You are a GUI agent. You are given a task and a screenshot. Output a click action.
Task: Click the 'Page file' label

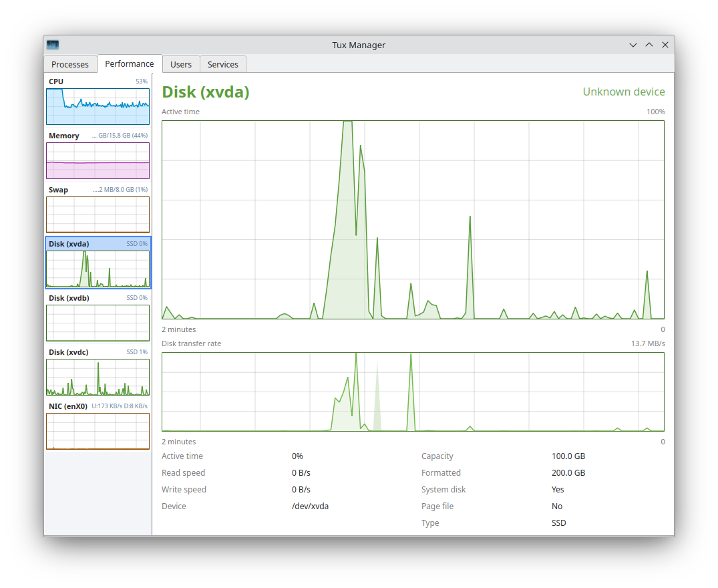tap(437, 506)
